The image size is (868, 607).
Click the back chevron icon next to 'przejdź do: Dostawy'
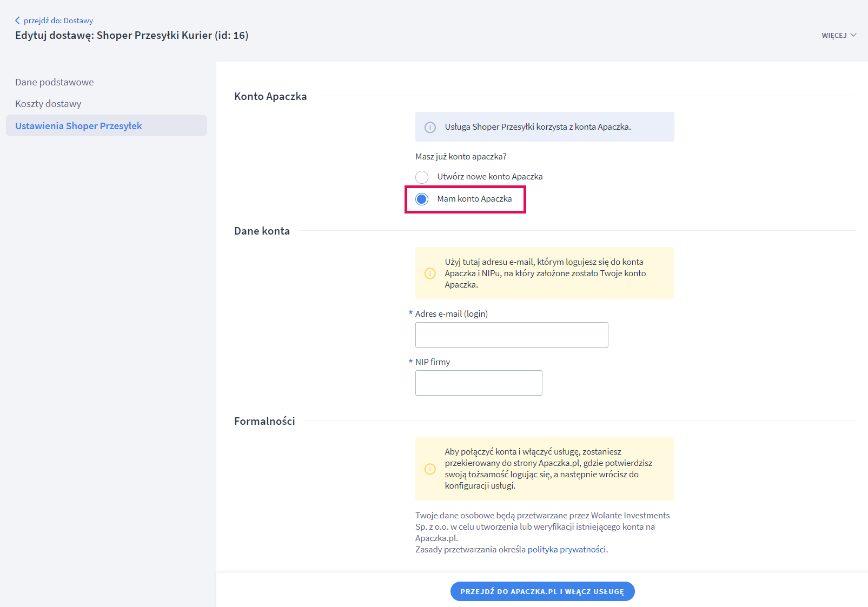coord(17,21)
